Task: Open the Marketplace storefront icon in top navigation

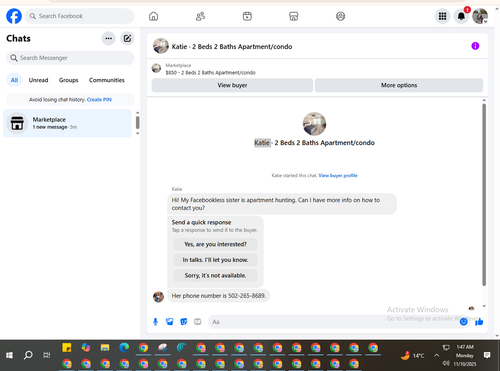Action: tap(294, 16)
